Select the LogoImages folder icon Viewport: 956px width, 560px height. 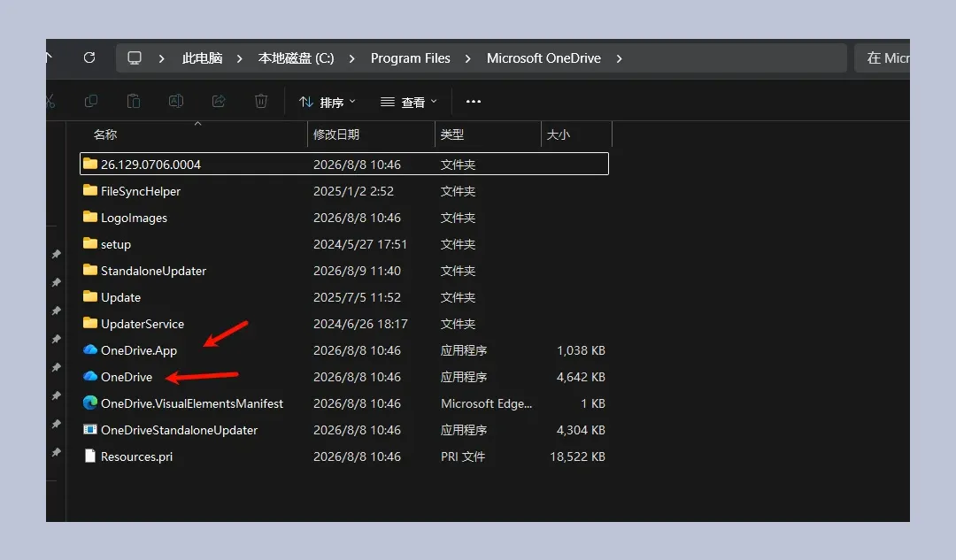90,217
